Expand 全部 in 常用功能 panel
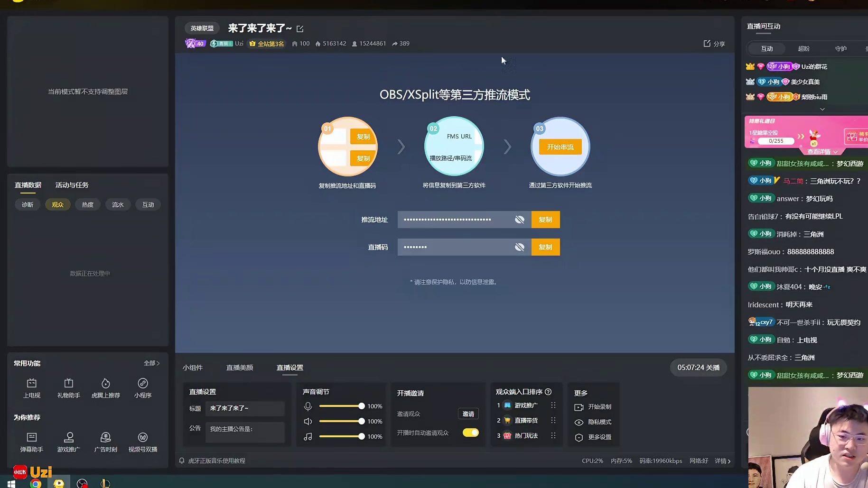The height and width of the screenshot is (488, 868). pyautogui.click(x=151, y=363)
